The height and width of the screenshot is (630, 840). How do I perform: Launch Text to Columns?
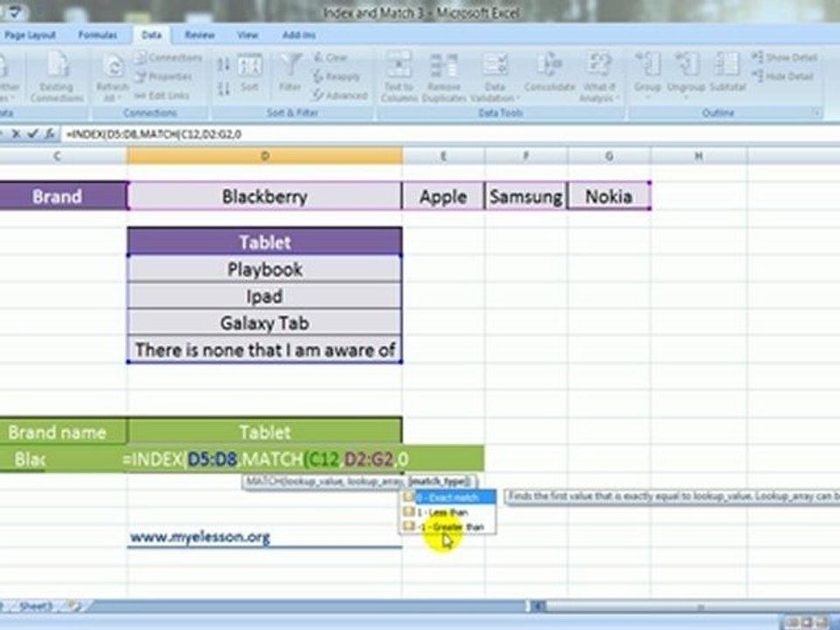(399, 76)
